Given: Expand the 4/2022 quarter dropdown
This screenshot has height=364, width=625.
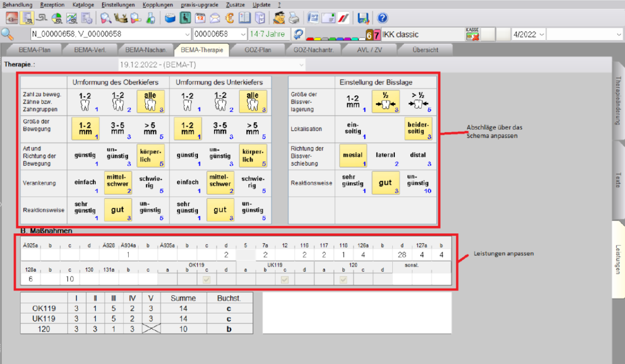Looking at the screenshot, I should click(x=541, y=34).
